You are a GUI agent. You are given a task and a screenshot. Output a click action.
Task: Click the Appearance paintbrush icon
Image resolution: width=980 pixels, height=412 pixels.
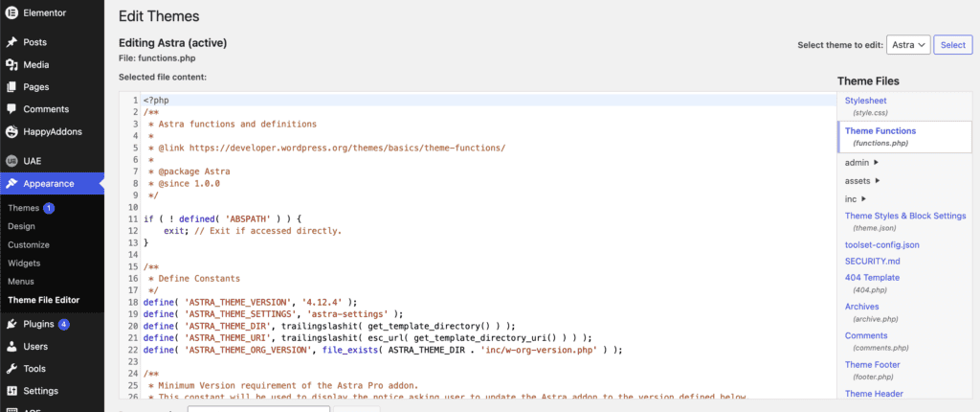11,183
